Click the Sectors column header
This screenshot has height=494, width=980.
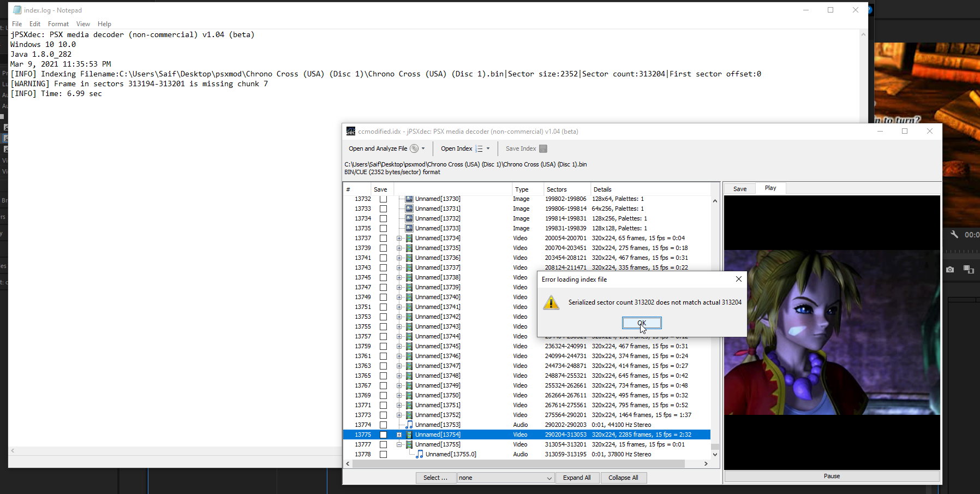(x=566, y=189)
